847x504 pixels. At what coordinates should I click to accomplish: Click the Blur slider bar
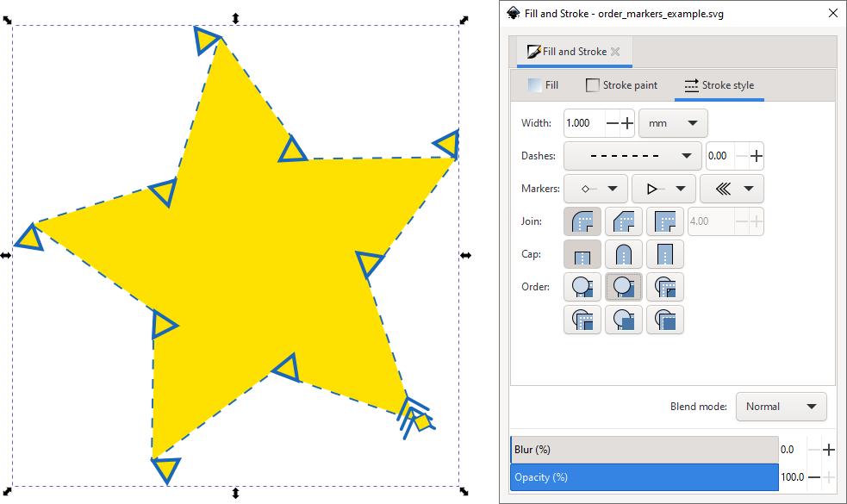(x=645, y=450)
